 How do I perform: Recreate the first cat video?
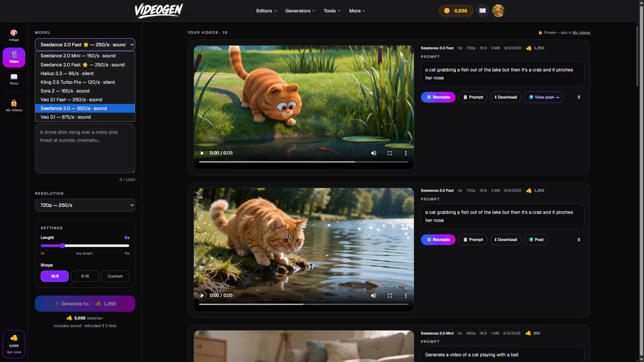(x=438, y=97)
